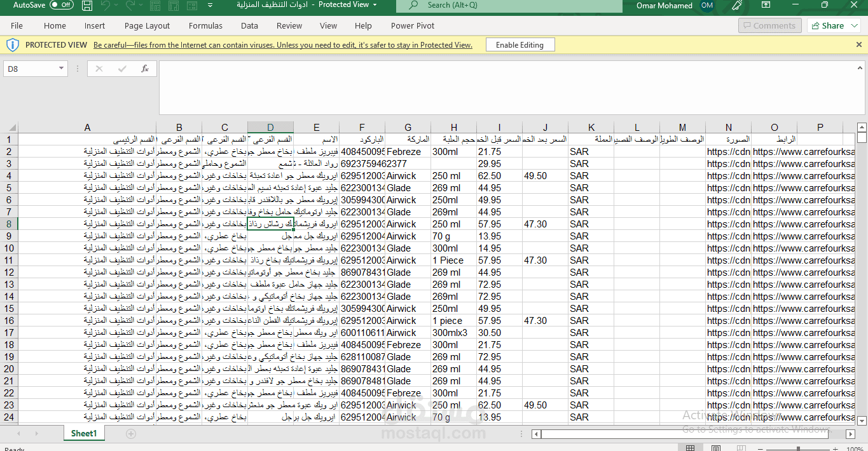Screen dimensions: 868x451
Task: Click the 1 Piece cell in row 11
Action: (x=453, y=260)
